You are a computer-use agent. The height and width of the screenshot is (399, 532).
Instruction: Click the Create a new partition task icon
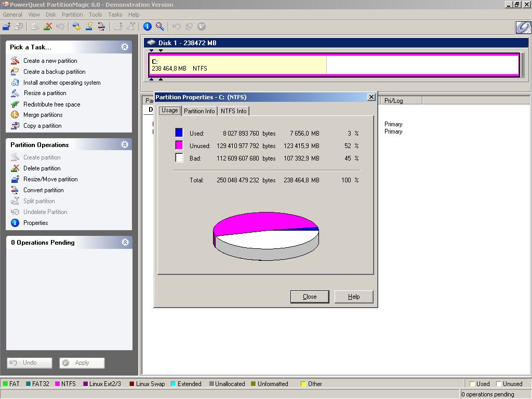pos(15,61)
